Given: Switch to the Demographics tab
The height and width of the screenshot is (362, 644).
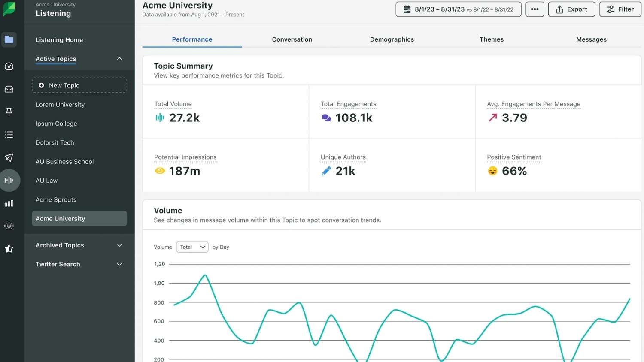Looking at the screenshot, I should pyautogui.click(x=392, y=39).
